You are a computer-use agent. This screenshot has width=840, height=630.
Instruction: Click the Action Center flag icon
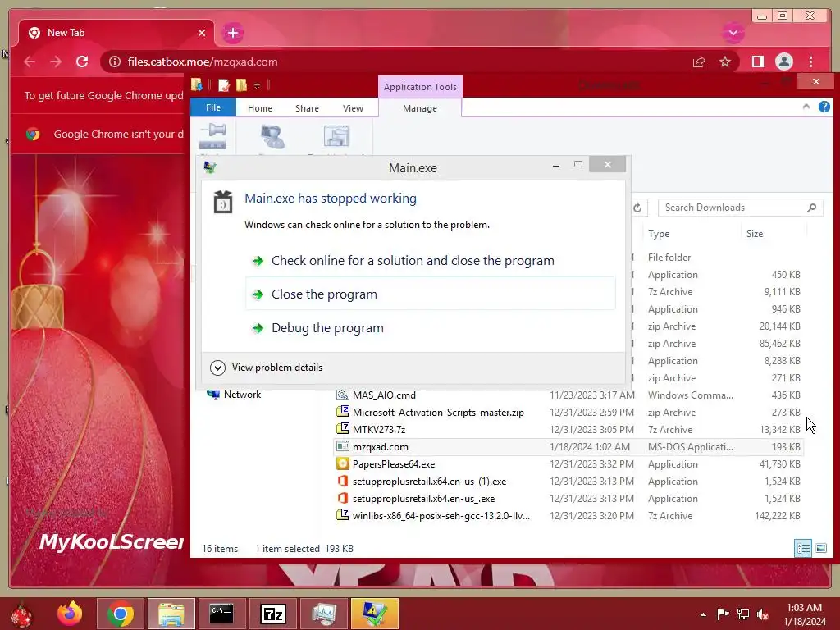[x=723, y=614]
